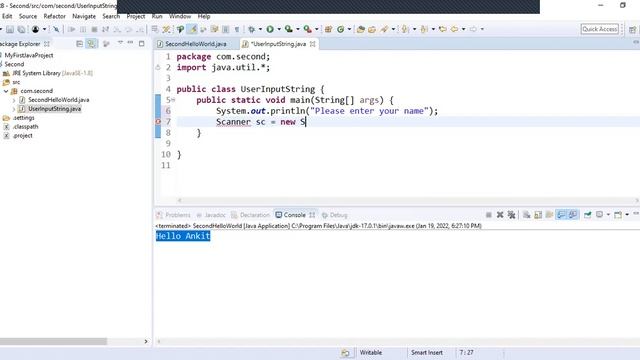Click the Next Annotation icon
The image size is (640, 360).
(x=405, y=29)
